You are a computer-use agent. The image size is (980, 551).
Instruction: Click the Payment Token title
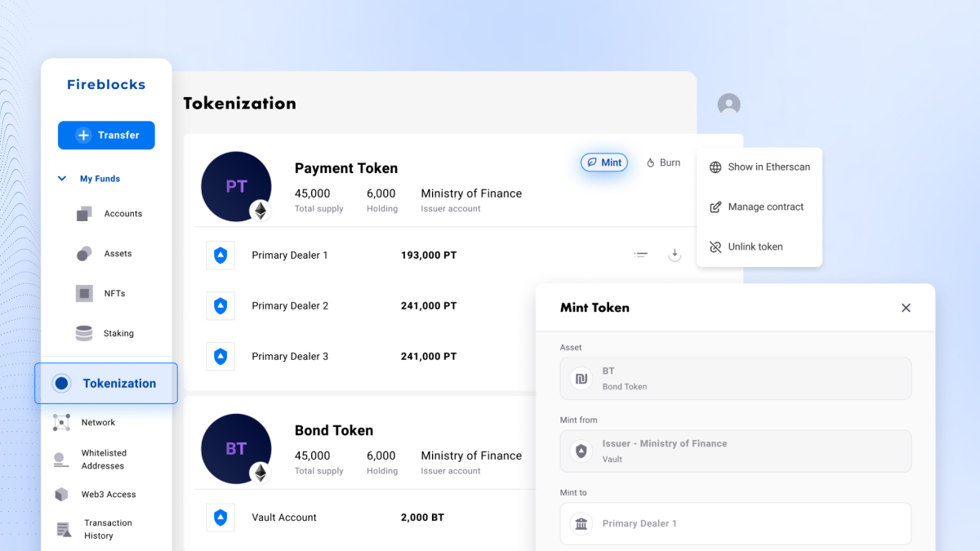346,168
